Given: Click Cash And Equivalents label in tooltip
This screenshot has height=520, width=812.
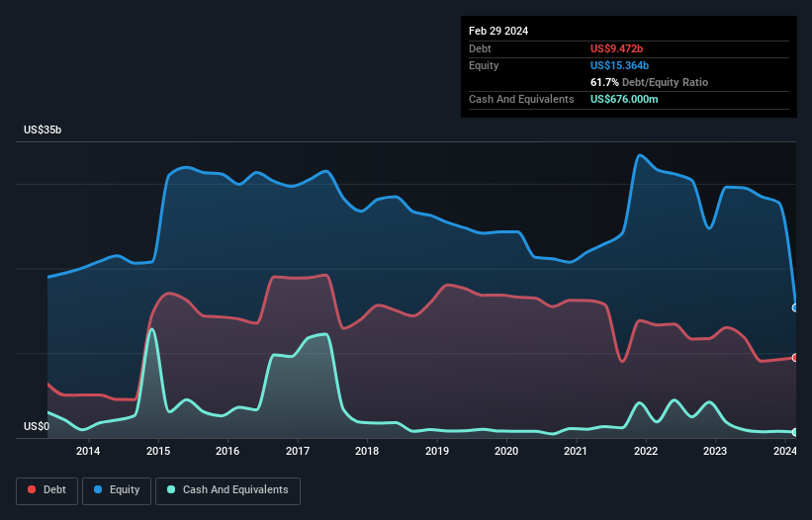Looking at the screenshot, I should tap(521, 99).
